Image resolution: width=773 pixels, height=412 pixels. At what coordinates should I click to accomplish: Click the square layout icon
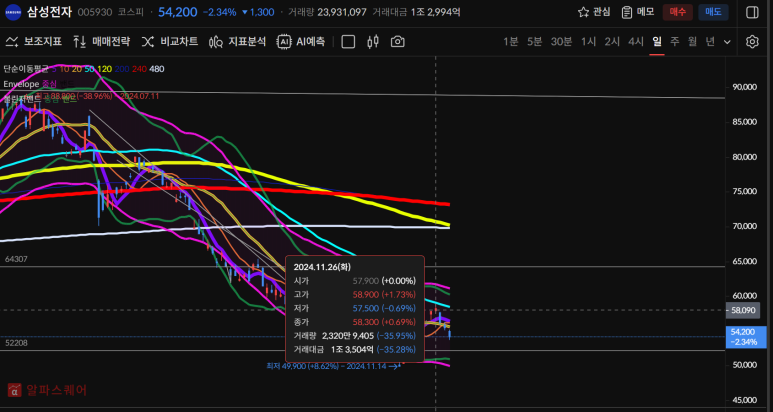click(x=348, y=42)
